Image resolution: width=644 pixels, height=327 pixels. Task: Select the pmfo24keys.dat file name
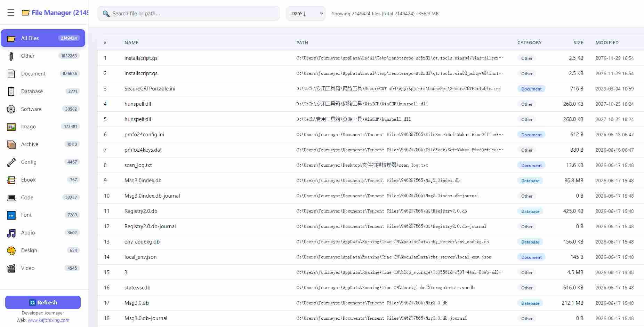pyautogui.click(x=143, y=150)
